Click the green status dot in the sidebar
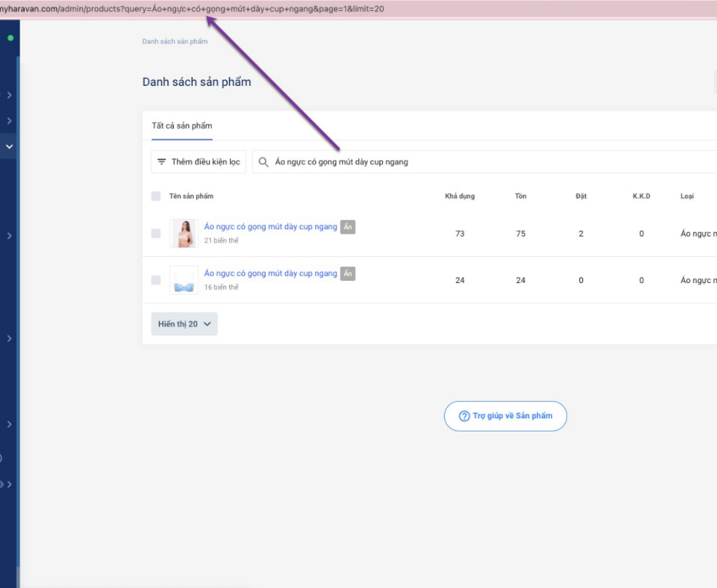Screen dimensions: 717x588 click(x=10, y=38)
